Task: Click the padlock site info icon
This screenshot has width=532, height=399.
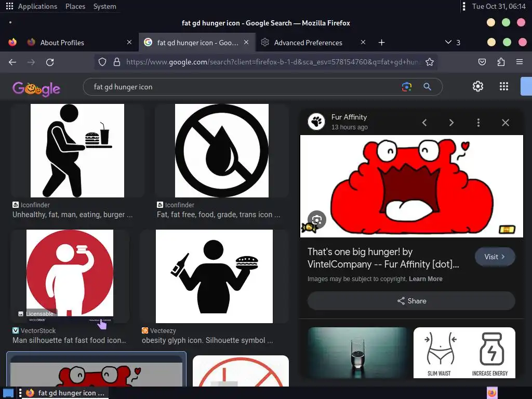Action: point(117,62)
